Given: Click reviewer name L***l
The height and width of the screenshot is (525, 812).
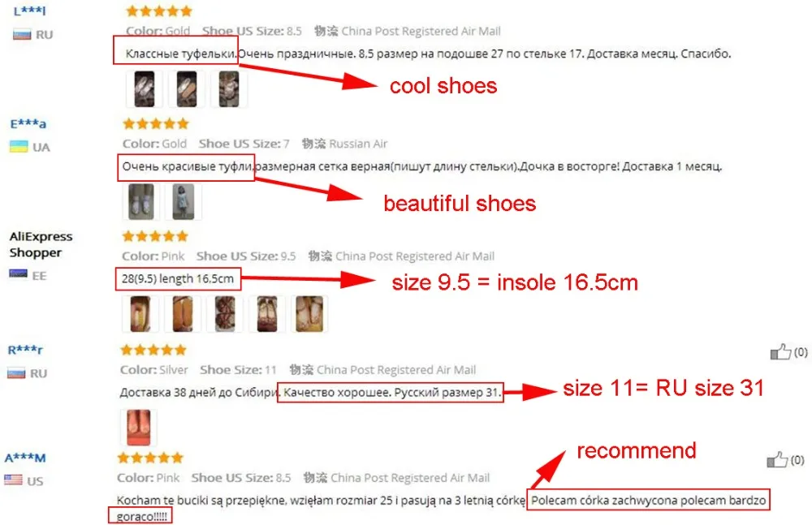Looking at the screenshot, I should tap(29, 11).
